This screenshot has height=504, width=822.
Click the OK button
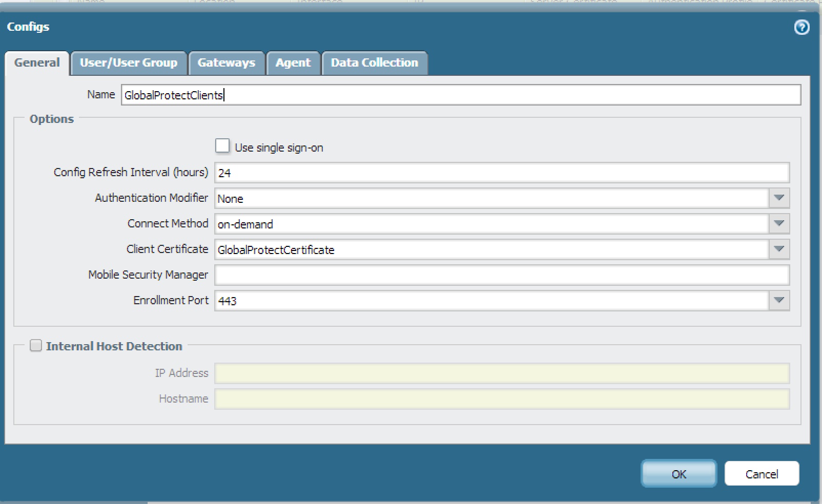tap(678, 474)
